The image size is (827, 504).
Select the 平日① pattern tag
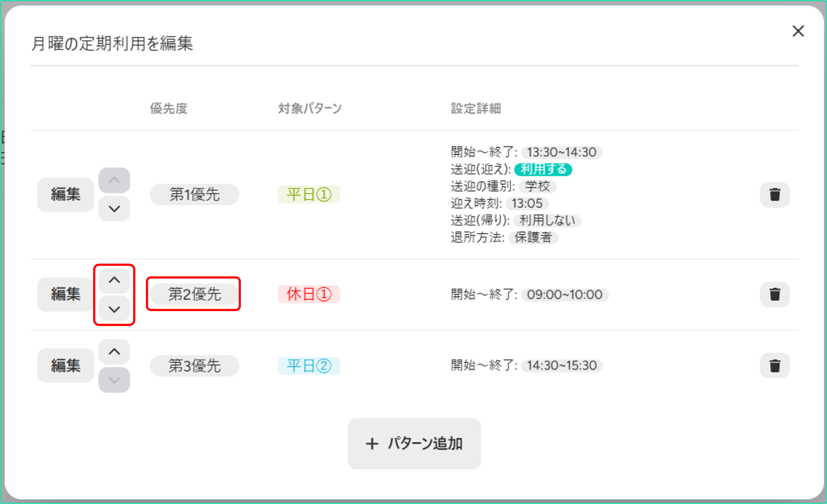[309, 195]
